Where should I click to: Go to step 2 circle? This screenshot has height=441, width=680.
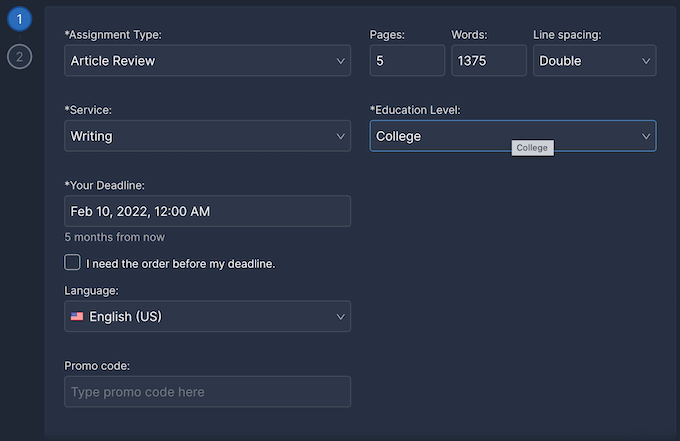click(19, 56)
